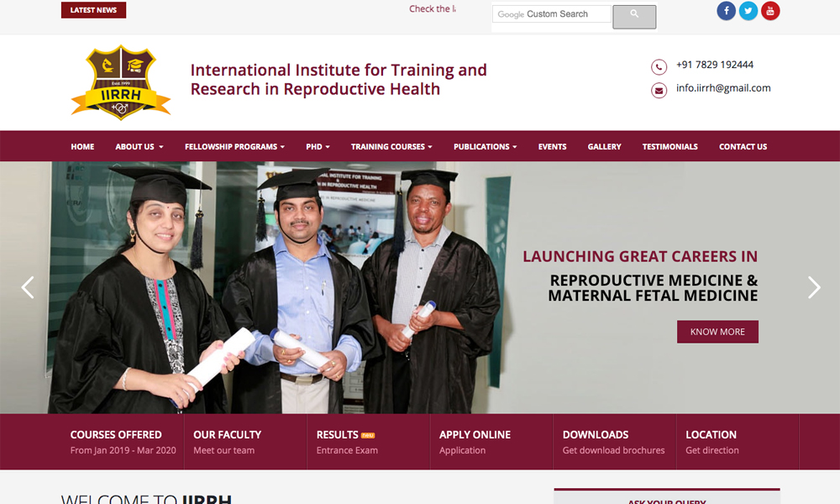Screen dimensions: 840x504
Task: Expand Fellowship Programs dropdown menu
Action: pos(234,147)
